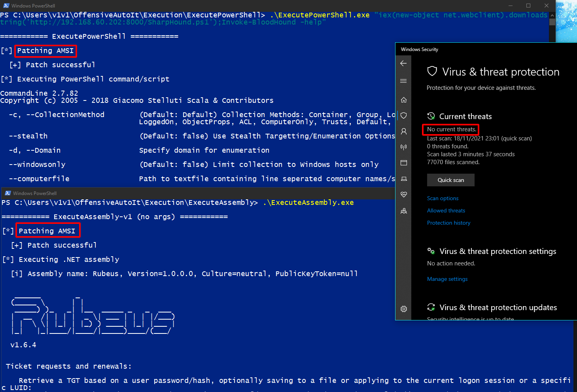Click 'Ticket requests and renewals:' line

click(69, 366)
